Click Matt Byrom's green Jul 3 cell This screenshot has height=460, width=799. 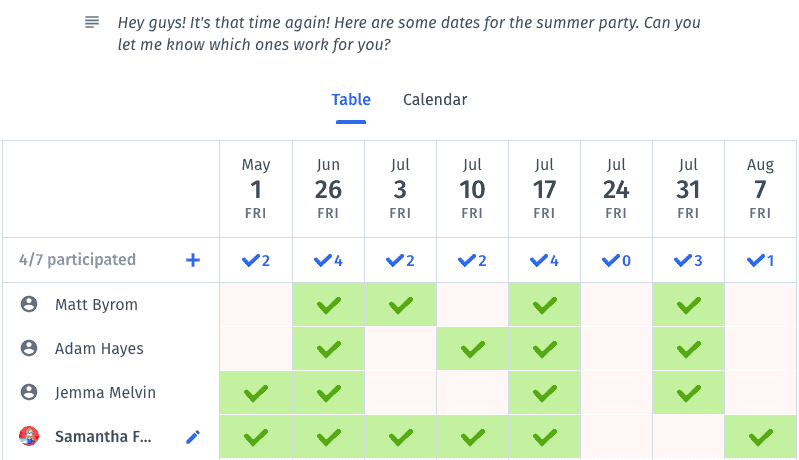[x=400, y=305]
